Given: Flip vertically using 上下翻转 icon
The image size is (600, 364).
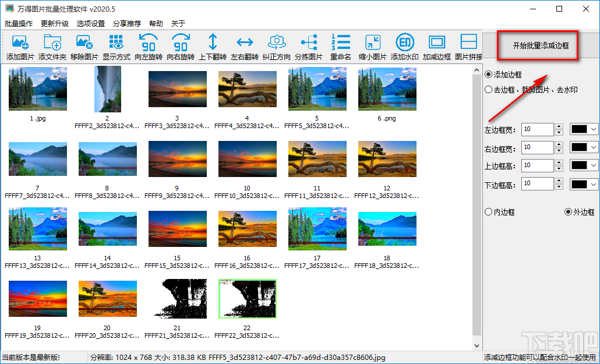Looking at the screenshot, I should click(x=213, y=47).
